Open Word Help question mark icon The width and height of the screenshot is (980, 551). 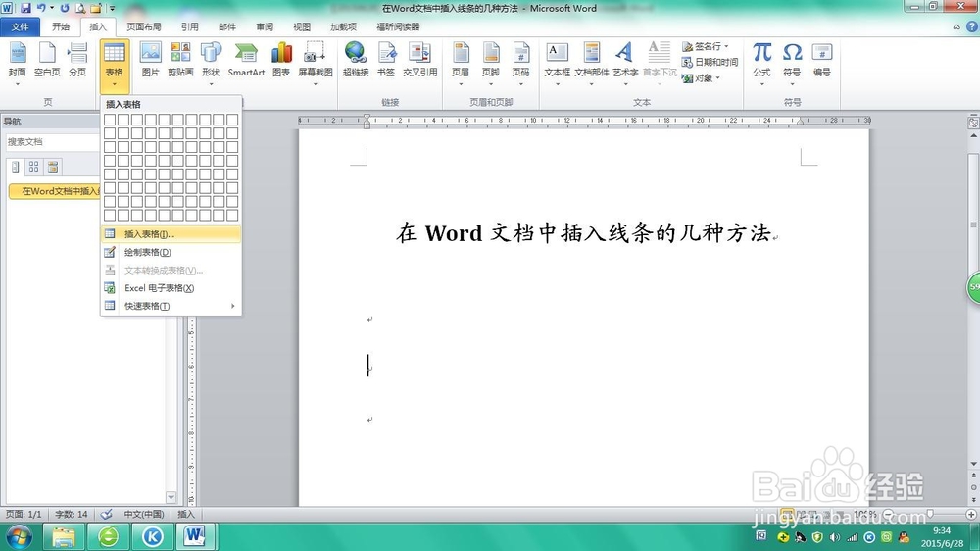[x=972, y=26]
